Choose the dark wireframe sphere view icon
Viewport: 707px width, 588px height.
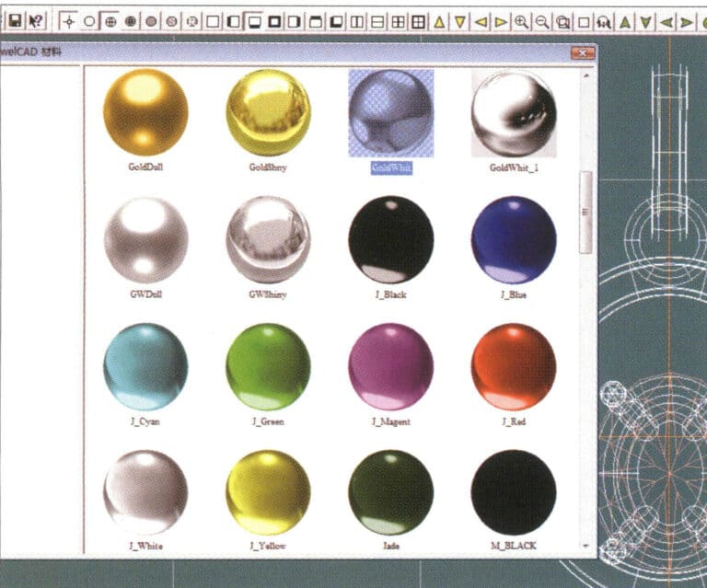click(131, 21)
